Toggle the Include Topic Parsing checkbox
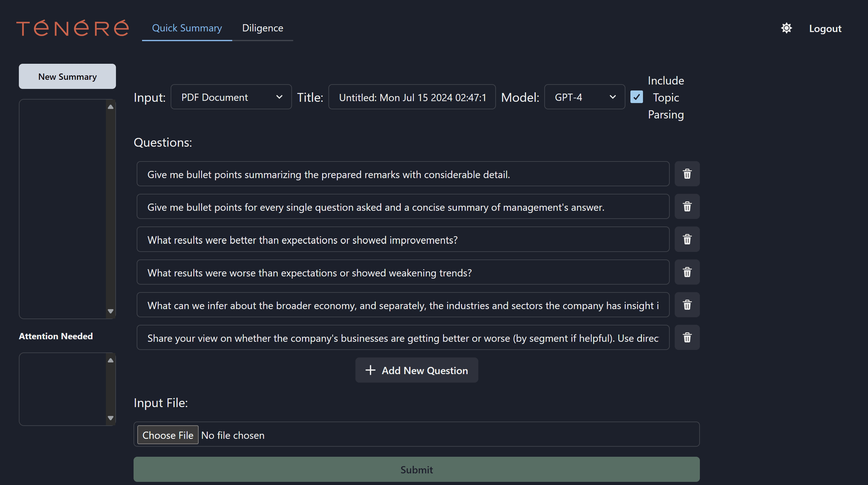The height and width of the screenshot is (485, 868). click(x=636, y=97)
